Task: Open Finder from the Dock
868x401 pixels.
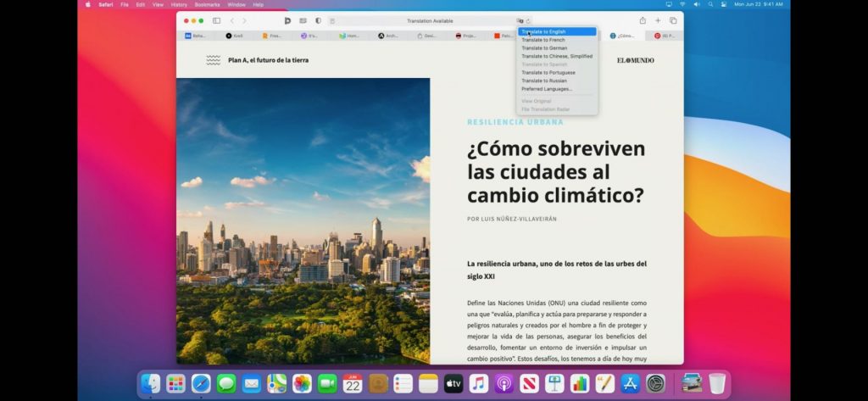Action: 151,383
